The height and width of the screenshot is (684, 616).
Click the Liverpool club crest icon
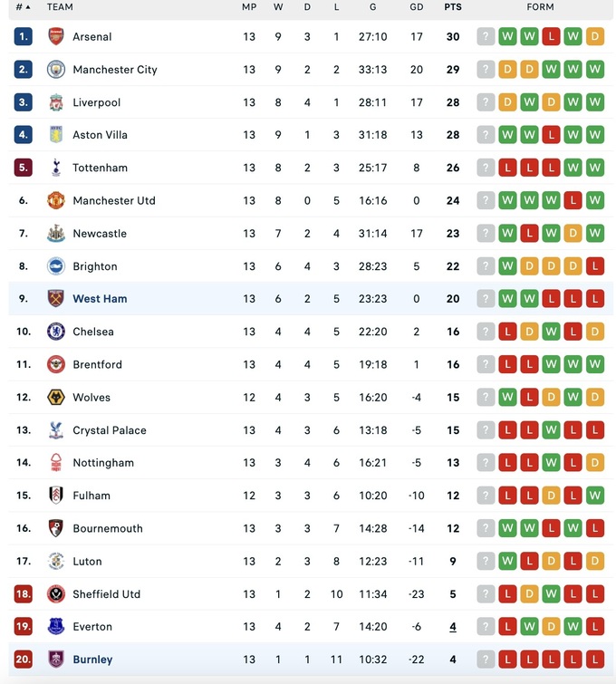pyautogui.click(x=56, y=102)
